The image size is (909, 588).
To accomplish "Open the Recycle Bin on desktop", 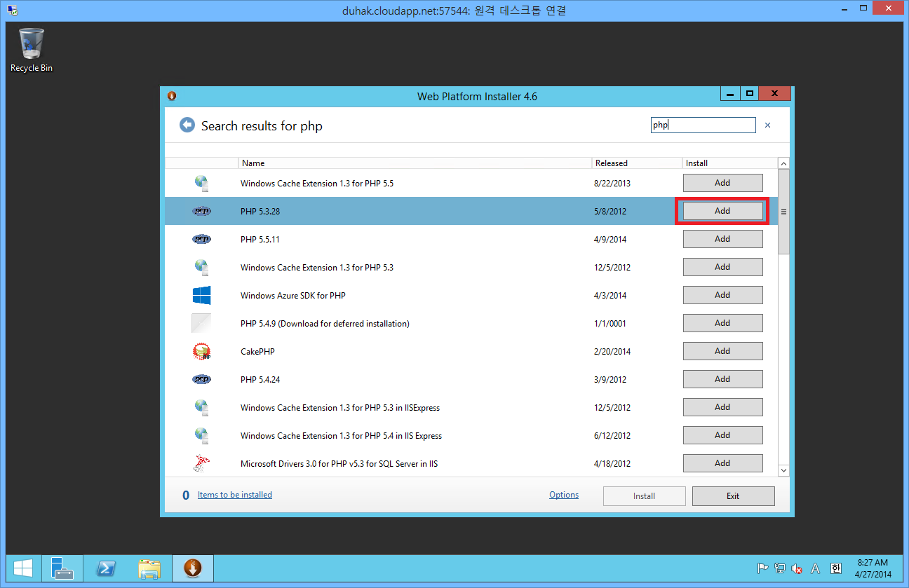I will [x=31, y=50].
